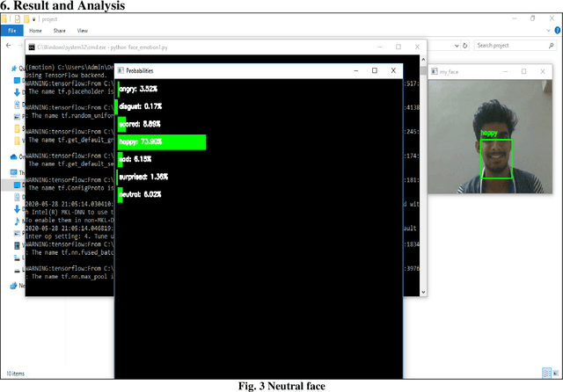Select the This PC monitor icon in the sidebar
This screenshot has height=392, width=563.
(14, 173)
